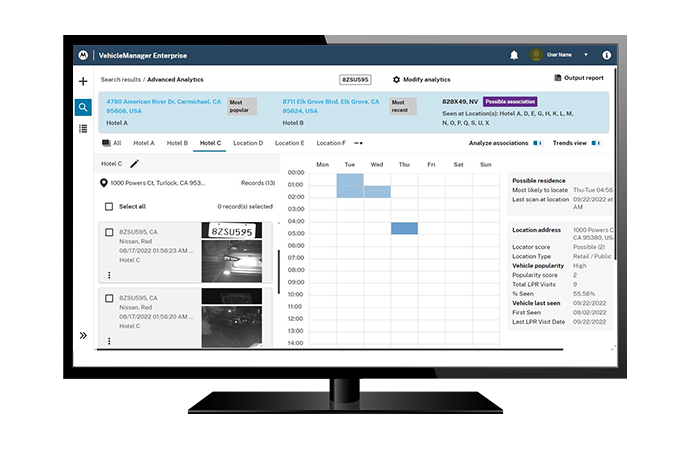Click Modify analytics button
The image size is (690, 450).
[421, 79]
